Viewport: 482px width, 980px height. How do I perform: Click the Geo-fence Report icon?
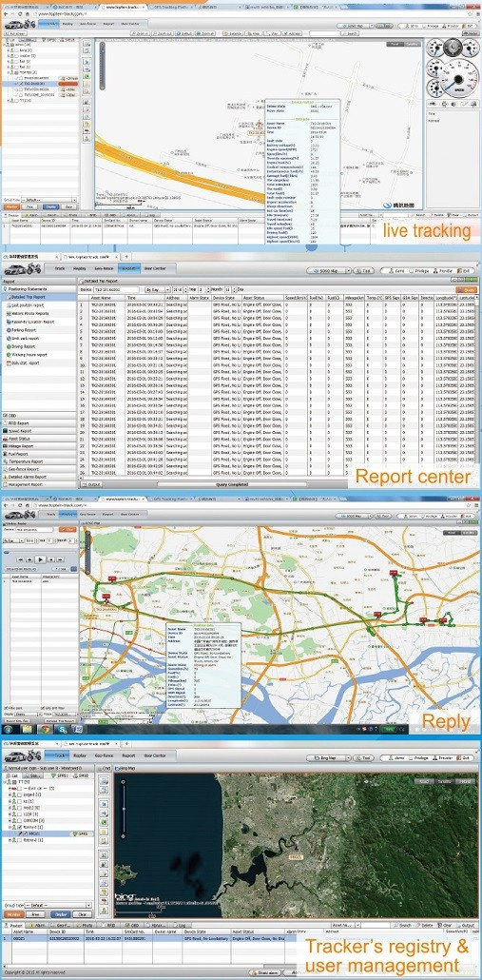6,469
